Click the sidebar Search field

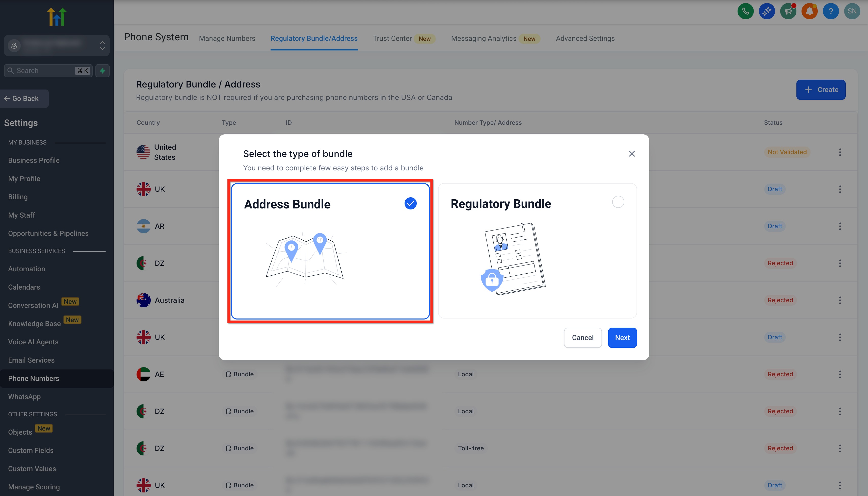point(48,70)
